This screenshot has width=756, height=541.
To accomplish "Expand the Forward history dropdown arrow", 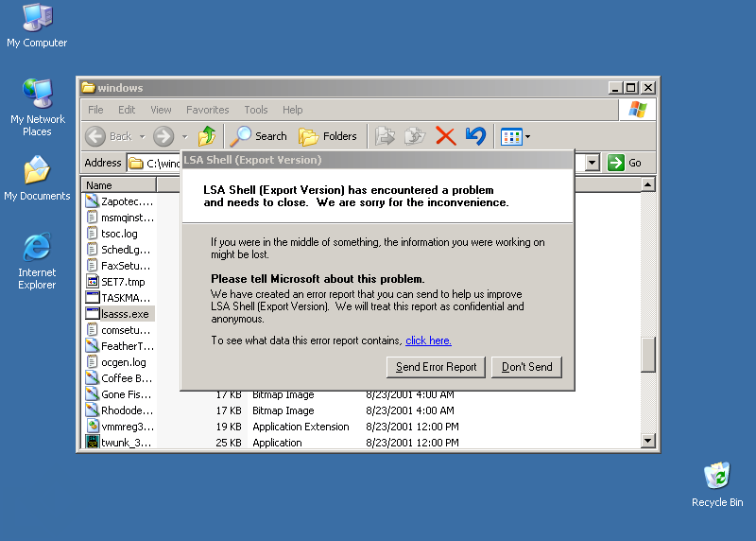I will click(x=184, y=136).
